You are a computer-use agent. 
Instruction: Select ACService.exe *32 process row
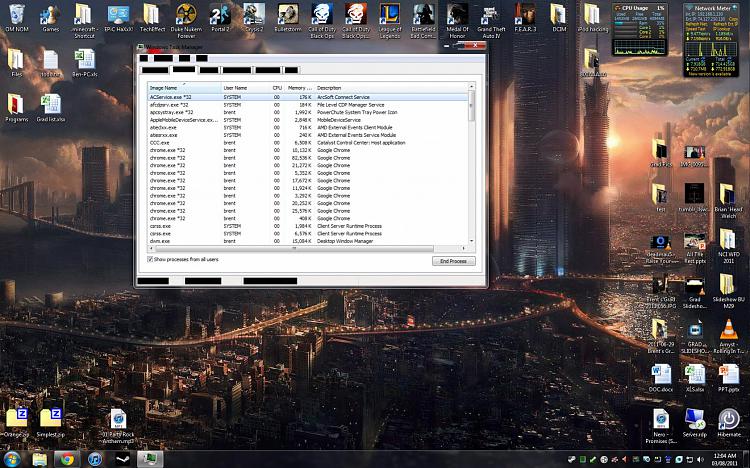click(x=308, y=97)
